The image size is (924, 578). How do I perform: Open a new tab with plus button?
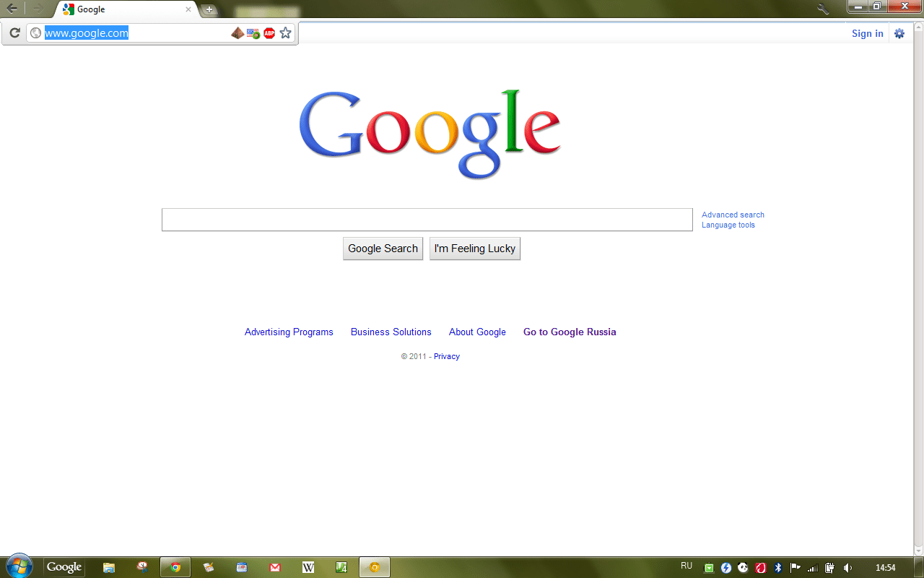(209, 10)
